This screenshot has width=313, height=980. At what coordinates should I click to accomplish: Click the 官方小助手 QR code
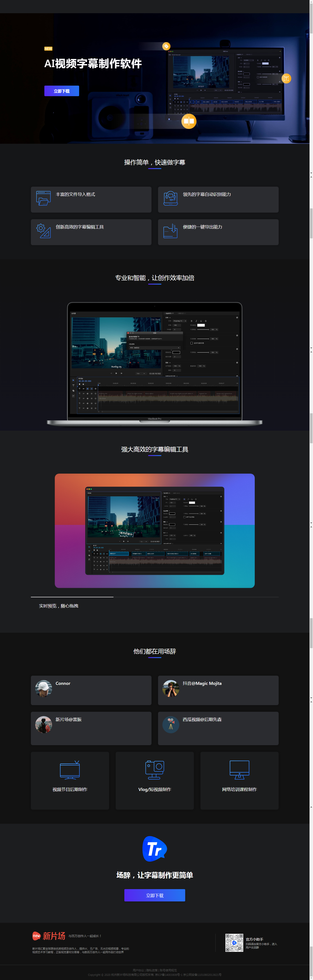click(234, 942)
